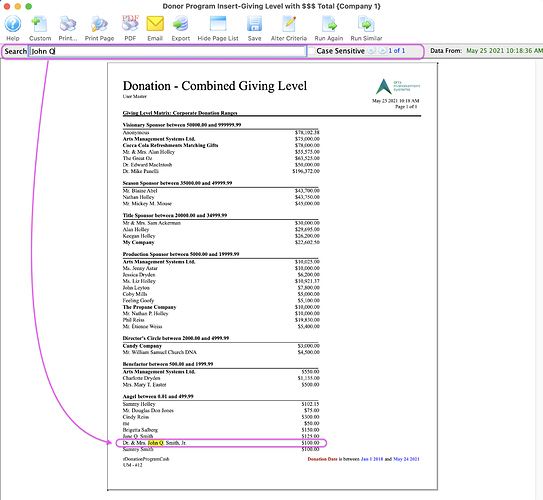The image size is (543, 500).
Task: Click 'Dr. Edward MacIntosh' donor name
Action: tap(147, 165)
